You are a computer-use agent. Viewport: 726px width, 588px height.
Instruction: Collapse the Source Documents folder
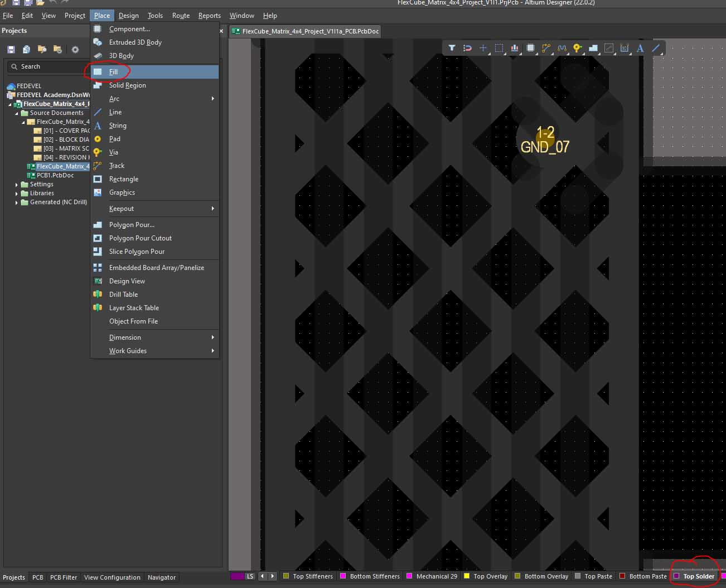click(x=17, y=113)
